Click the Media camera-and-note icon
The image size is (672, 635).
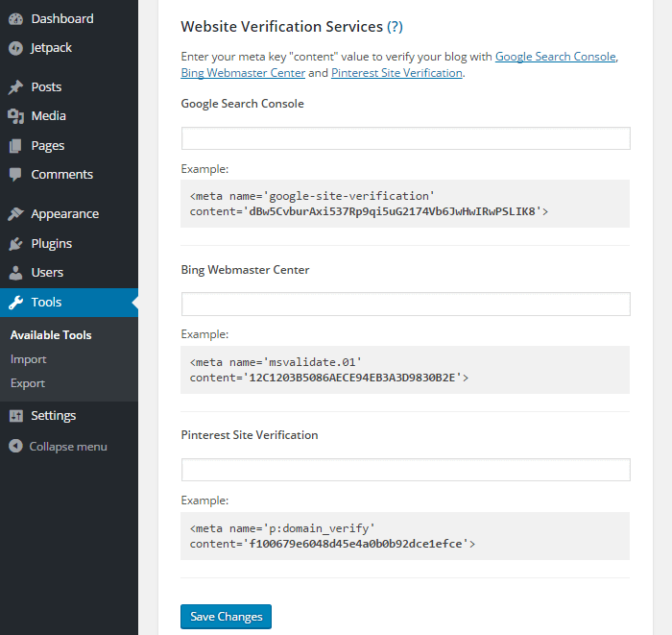(x=16, y=116)
